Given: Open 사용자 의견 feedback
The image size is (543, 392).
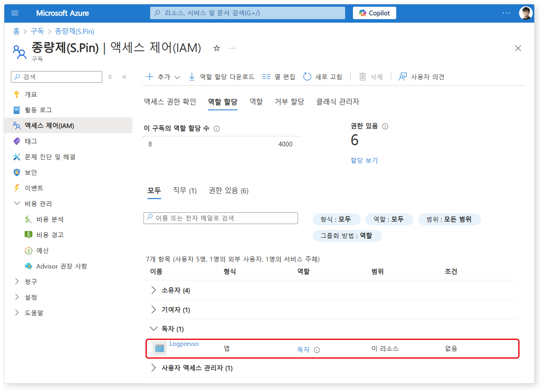Looking at the screenshot, I should (421, 77).
